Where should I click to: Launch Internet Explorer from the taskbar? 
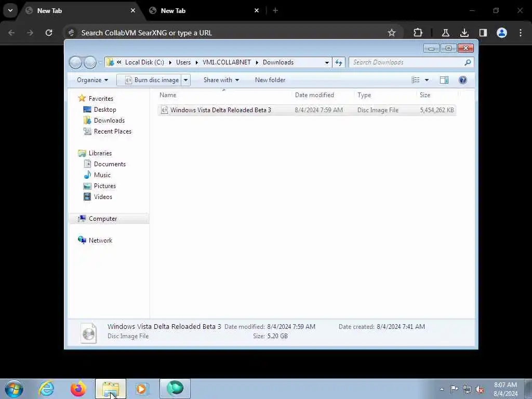(x=46, y=389)
